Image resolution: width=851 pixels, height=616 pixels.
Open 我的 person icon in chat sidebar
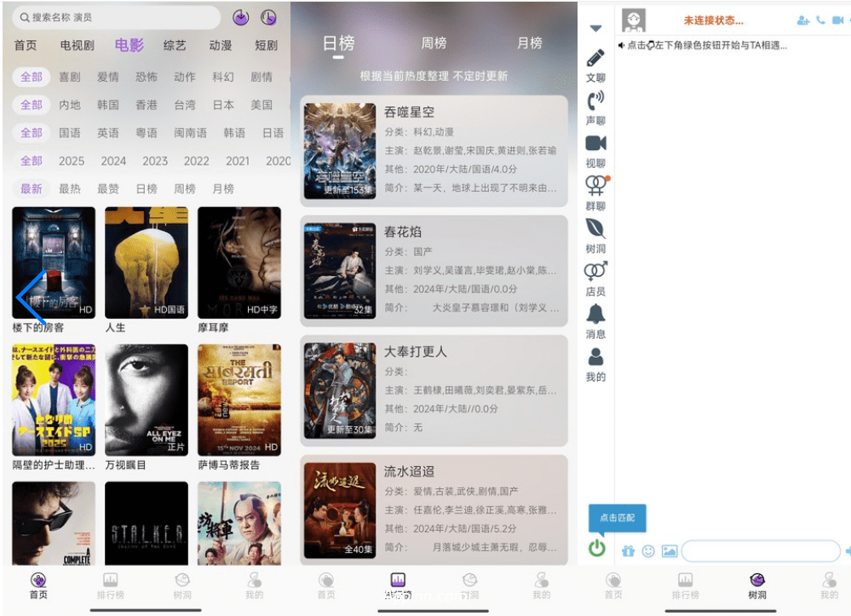pos(595,357)
